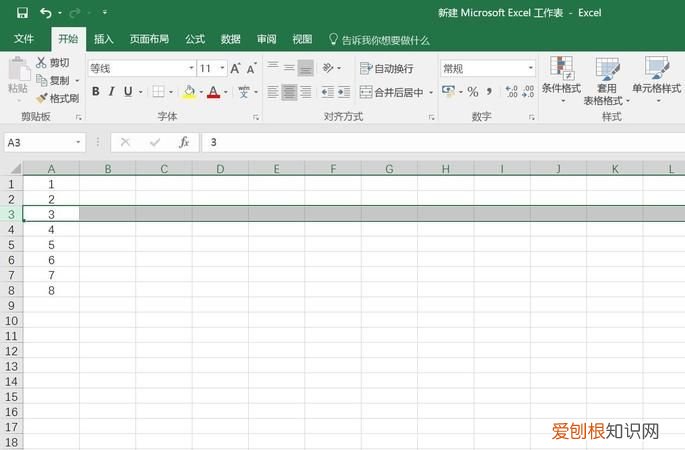Click the decrease indent icon
The width and height of the screenshot is (685, 450).
(x=328, y=92)
